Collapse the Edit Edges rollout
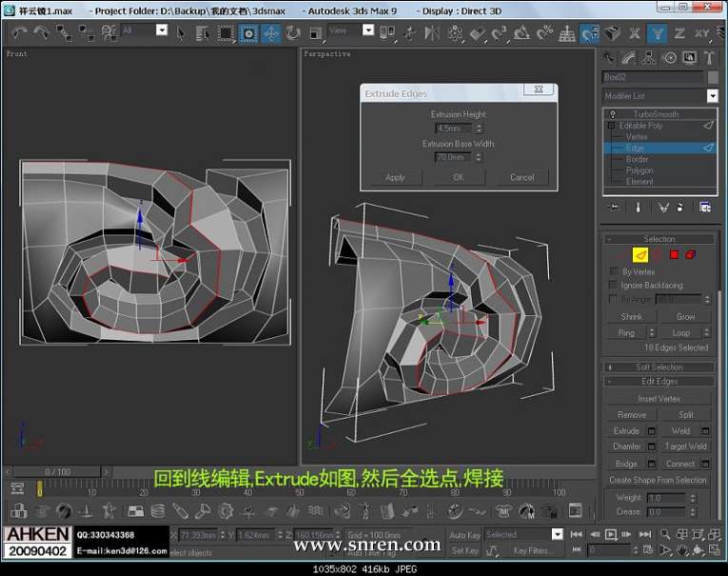The height and width of the screenshot is (576, 728). (659, 382)
